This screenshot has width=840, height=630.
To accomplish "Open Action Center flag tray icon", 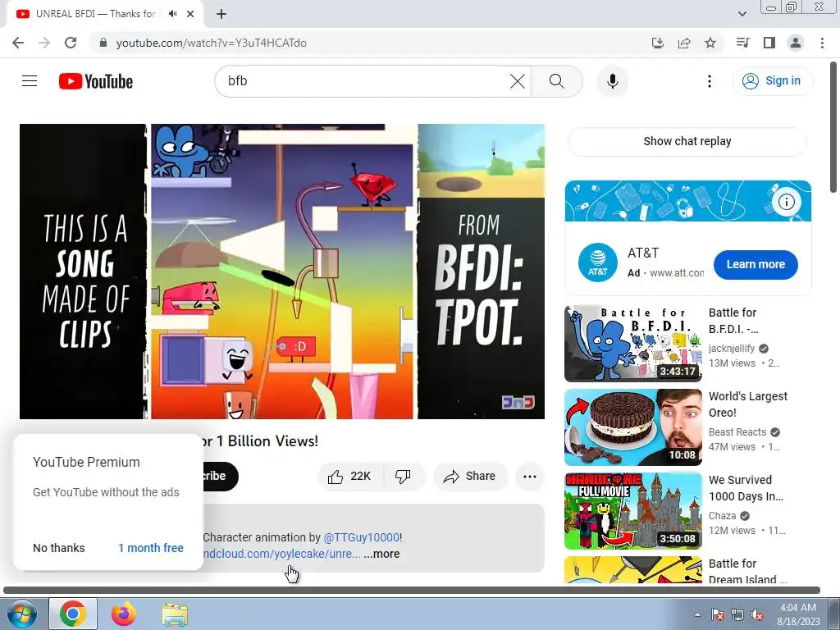I will [718, 614].
